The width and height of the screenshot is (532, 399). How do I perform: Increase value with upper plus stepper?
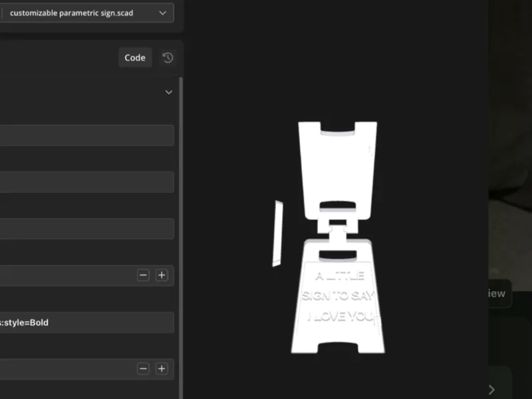coord(162,275)
